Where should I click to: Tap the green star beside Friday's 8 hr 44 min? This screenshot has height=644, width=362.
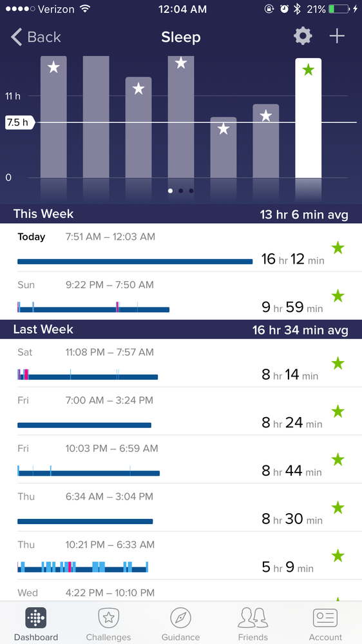tap(338, 460)
